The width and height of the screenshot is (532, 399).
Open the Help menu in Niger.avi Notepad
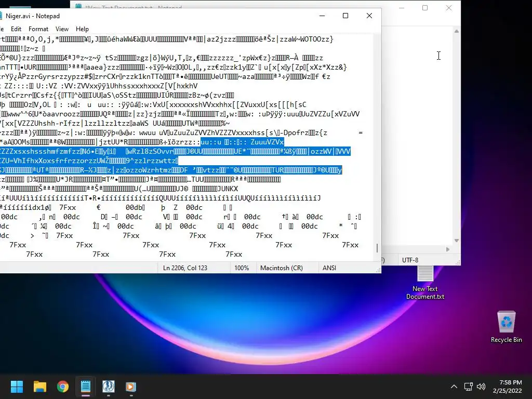[82, 29]
